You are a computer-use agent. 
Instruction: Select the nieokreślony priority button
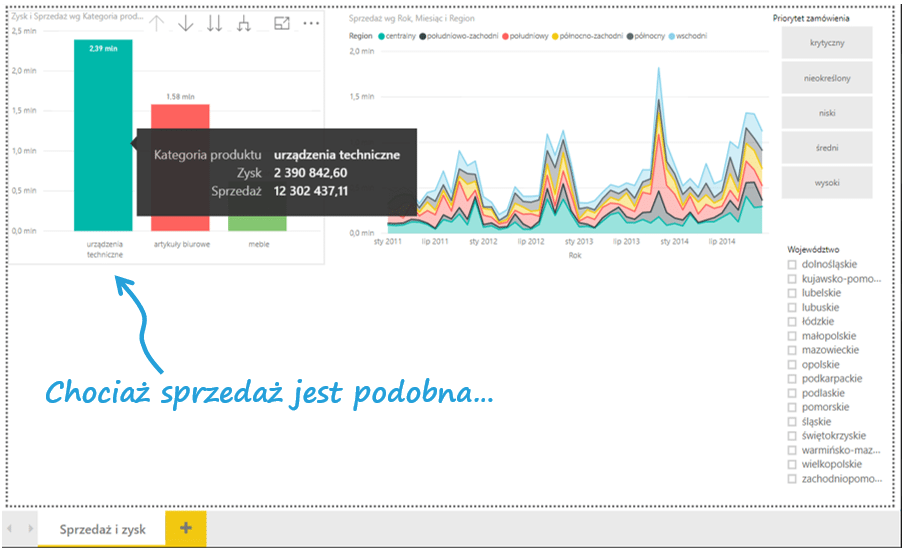pos(827,78)
